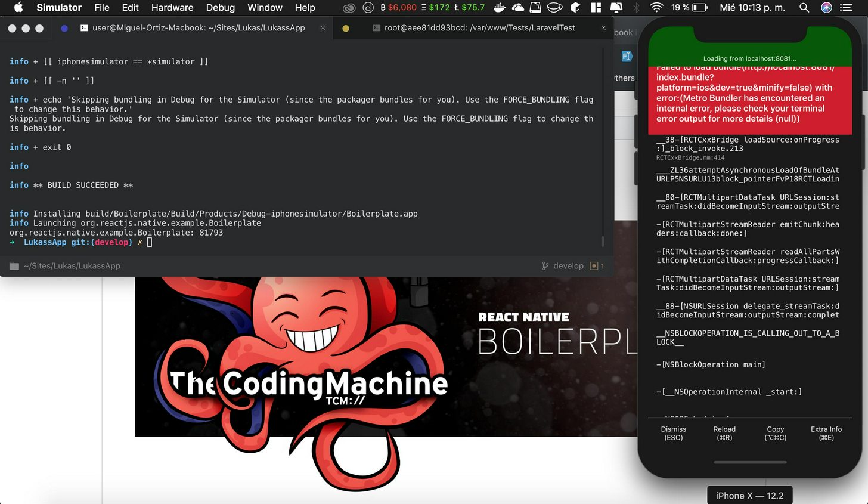Click the REACT NATIVE BOILERPLATE heading in browser
The image size is (868, 504).
pos(557,334)
